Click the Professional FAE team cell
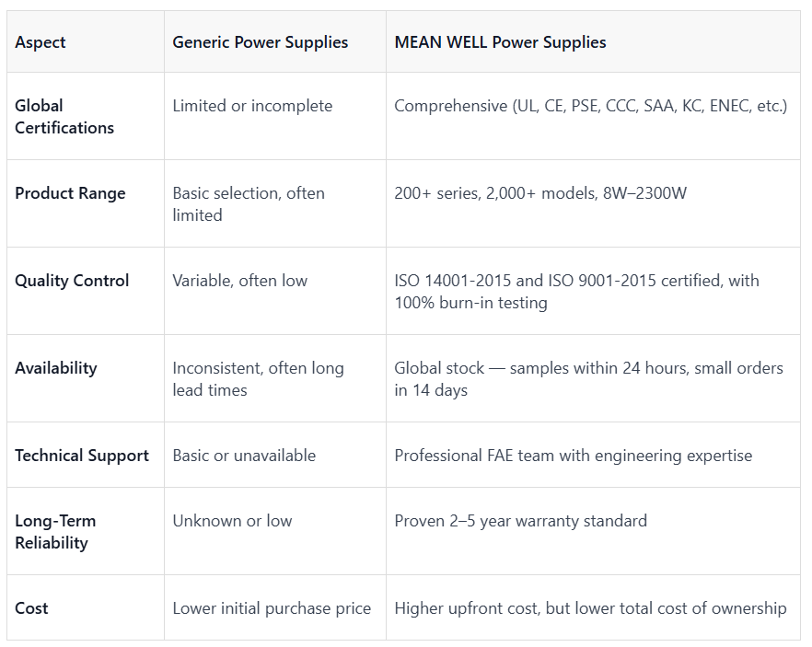 tap(574, 456)
